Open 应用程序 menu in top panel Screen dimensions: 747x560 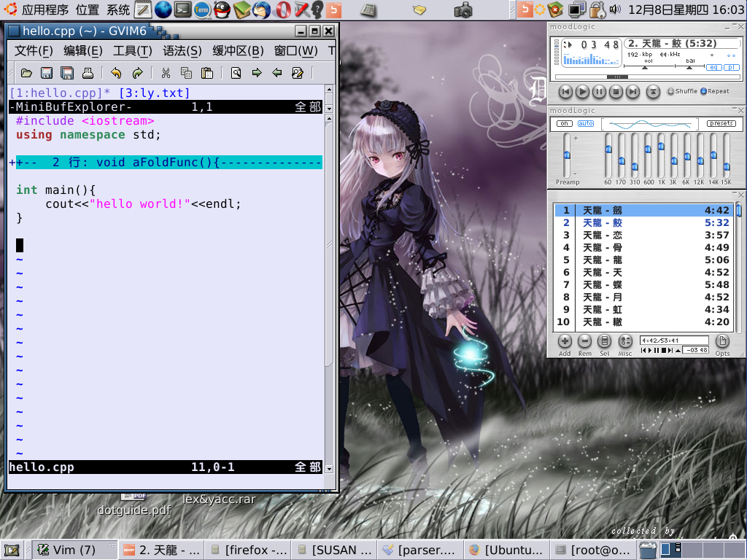[x=44, y=9]
